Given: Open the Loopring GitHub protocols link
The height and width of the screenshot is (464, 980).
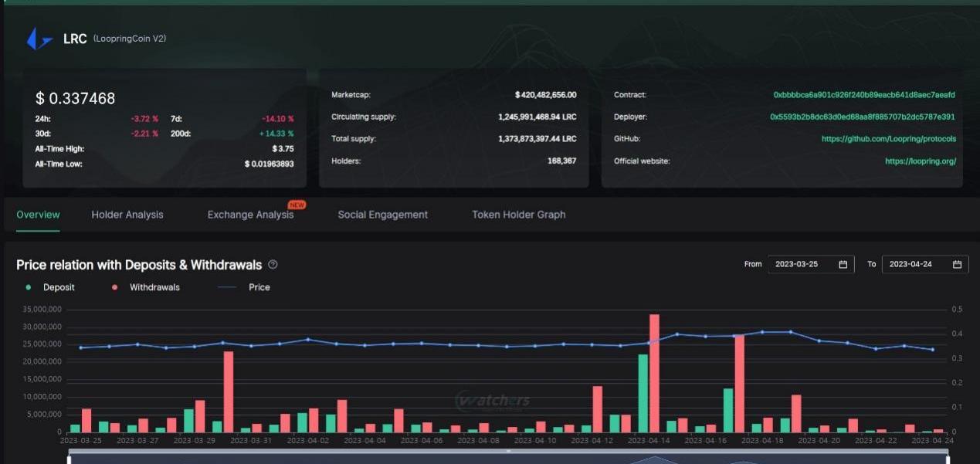Looking at the screenshot, I should [888, 139].
